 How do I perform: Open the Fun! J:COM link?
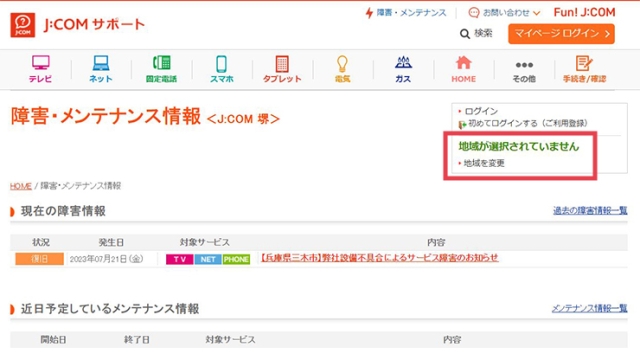tap(584, 13)
